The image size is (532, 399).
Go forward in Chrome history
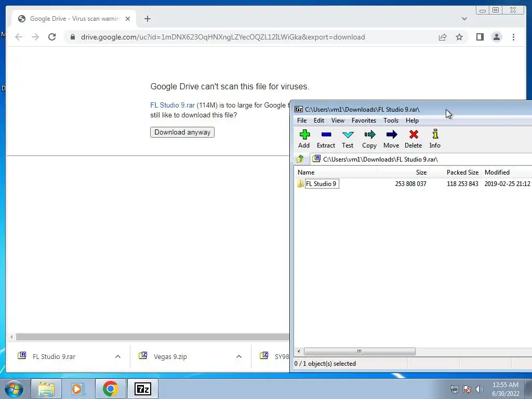point(35,37)
